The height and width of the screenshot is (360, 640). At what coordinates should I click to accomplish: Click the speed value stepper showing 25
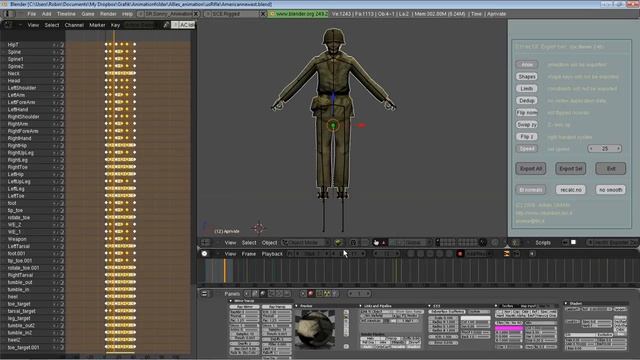[x=605, y=149]
